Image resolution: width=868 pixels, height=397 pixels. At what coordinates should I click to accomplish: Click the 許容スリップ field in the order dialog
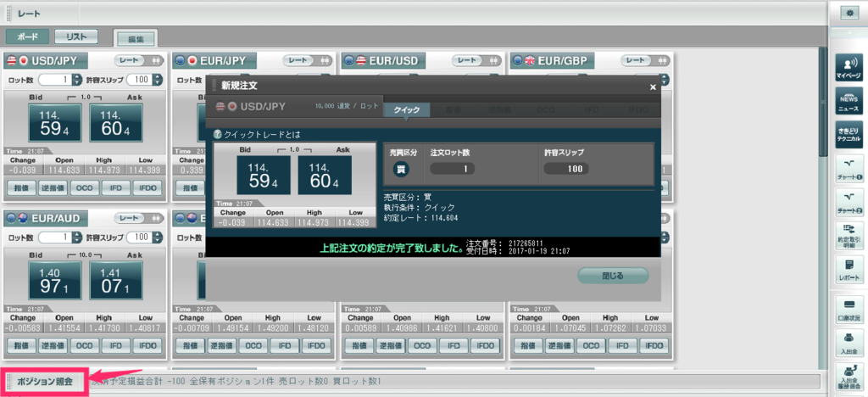pyautogui.click(x=566, y=170)
